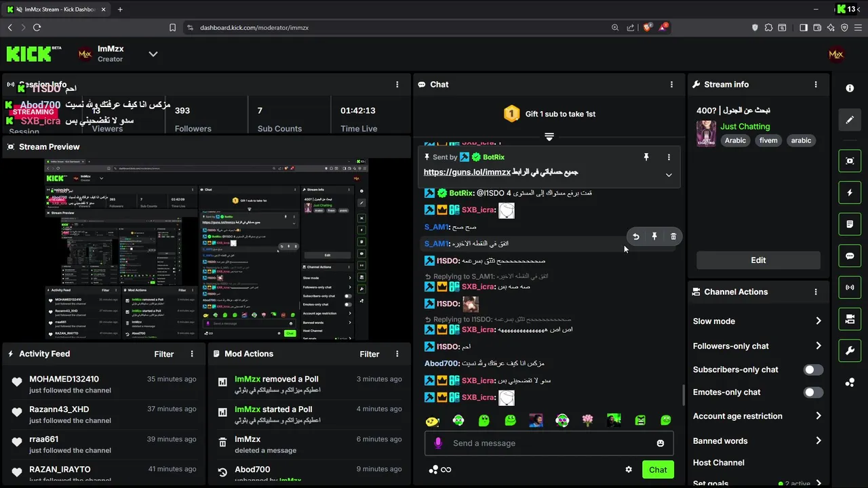The image size is (868, 488).
Task: Open Channel Actions three-dot menu
Action: [x=816, y=292]
